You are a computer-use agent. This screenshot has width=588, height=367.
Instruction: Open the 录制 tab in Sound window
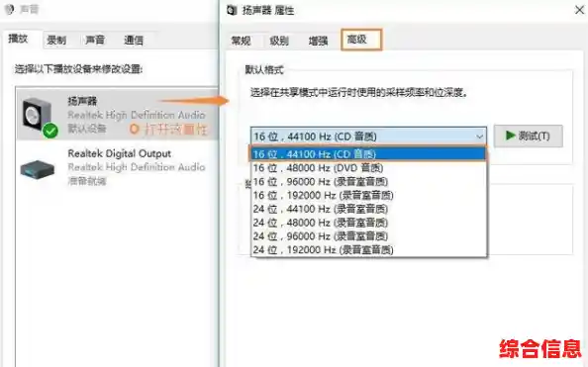coord(56,41)
